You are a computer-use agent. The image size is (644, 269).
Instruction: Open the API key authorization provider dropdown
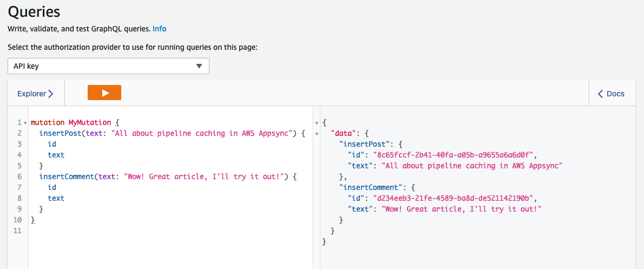[x=108, y=66]
